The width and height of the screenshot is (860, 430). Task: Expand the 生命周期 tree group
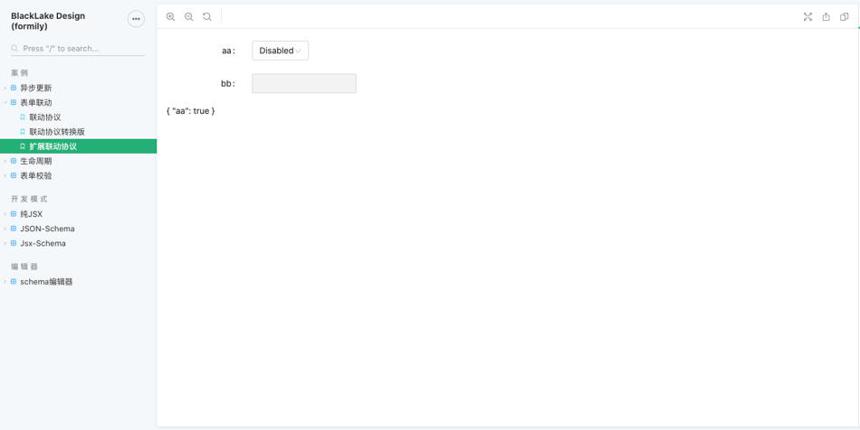pos(78,161)
